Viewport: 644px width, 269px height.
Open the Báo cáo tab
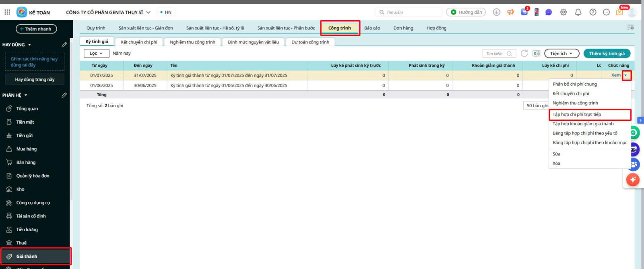coord(372,28)
